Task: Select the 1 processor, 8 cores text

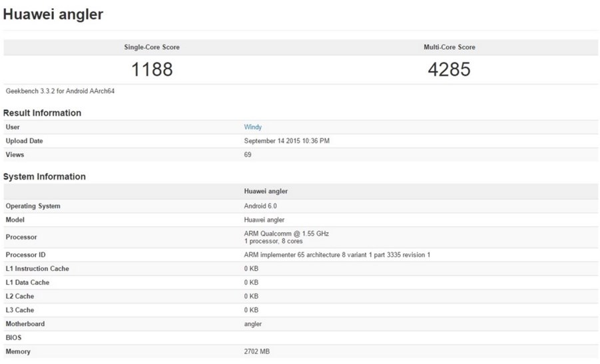Action: coord(273,242)
